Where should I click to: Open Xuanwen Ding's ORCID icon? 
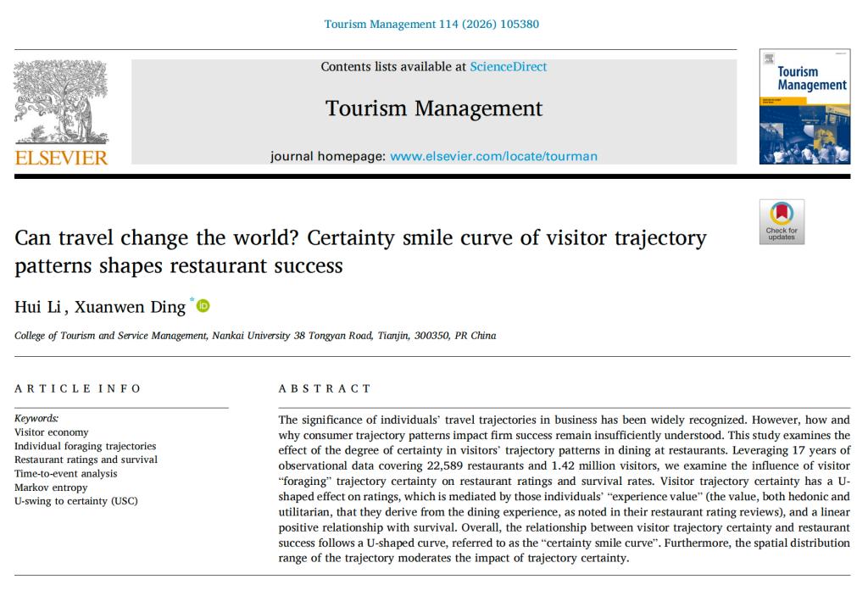203,306
